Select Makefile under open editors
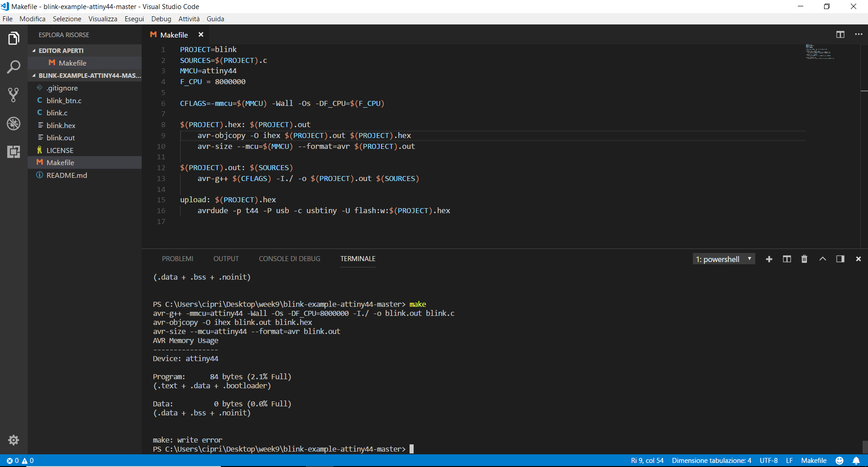This screenshot has width=868, height=467. 85,63
